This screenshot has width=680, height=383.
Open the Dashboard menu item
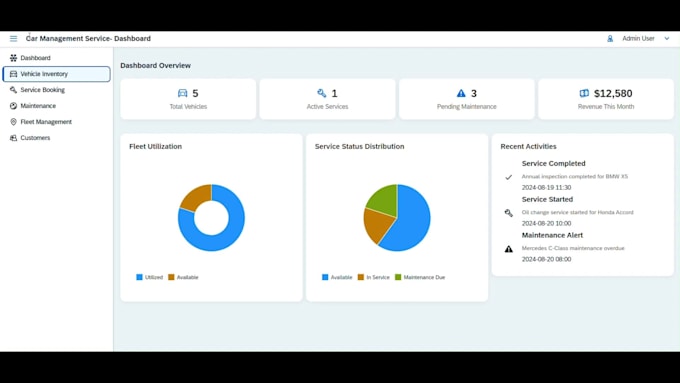click(x=56, y=58)
